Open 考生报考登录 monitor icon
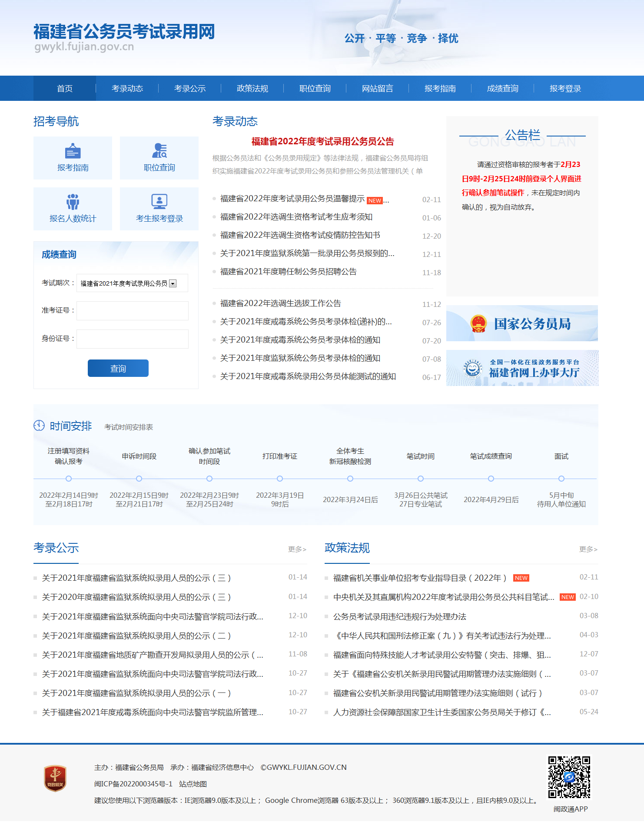This screenshot has height=822, width=644. [x=159, y=202]
